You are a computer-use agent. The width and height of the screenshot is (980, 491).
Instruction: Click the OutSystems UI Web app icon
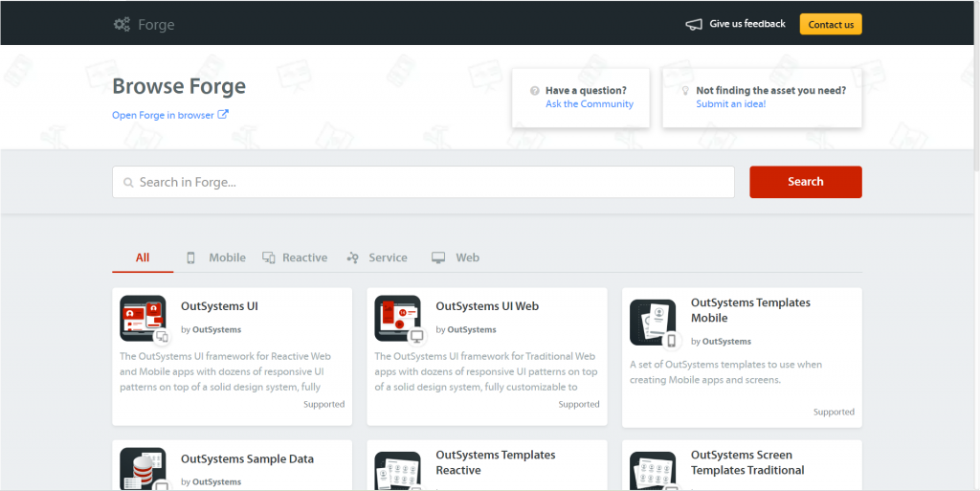(397, 318)
